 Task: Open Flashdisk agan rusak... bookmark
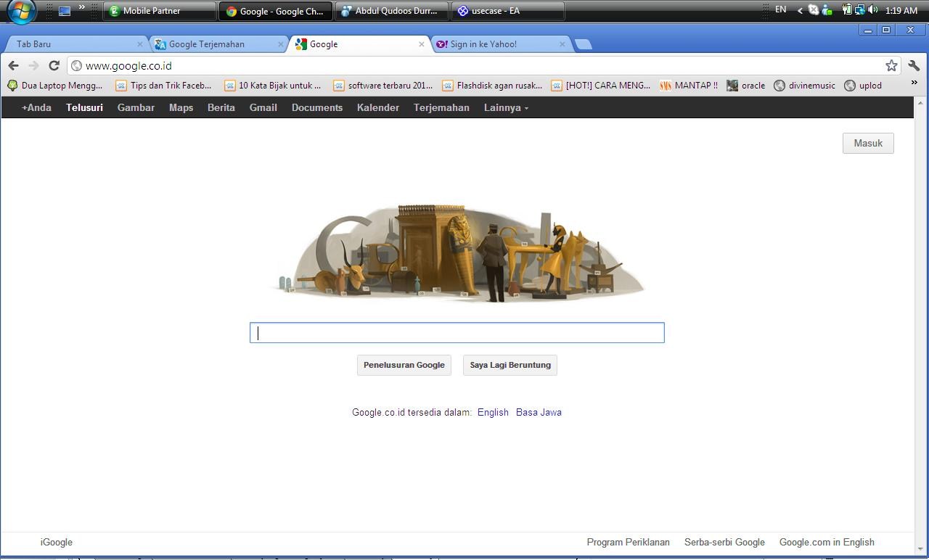pyautogui.click(x=492, y=86)
